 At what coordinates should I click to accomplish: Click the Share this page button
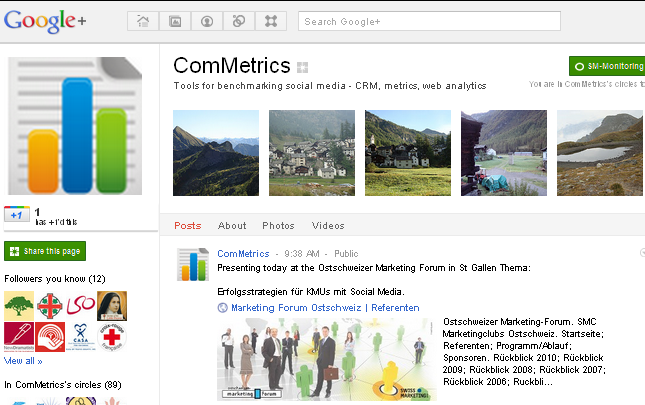point(45,251)
